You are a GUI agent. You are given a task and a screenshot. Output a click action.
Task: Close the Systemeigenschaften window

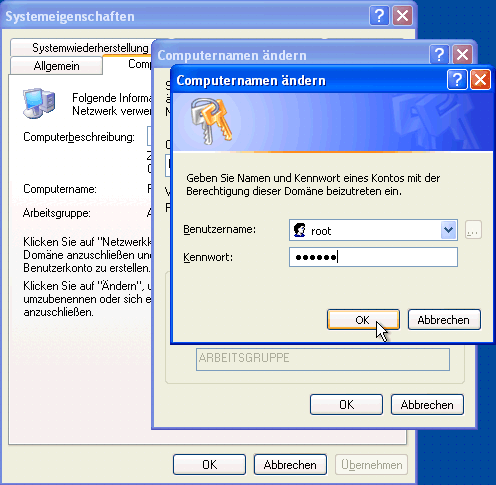[x=402, y=15]
